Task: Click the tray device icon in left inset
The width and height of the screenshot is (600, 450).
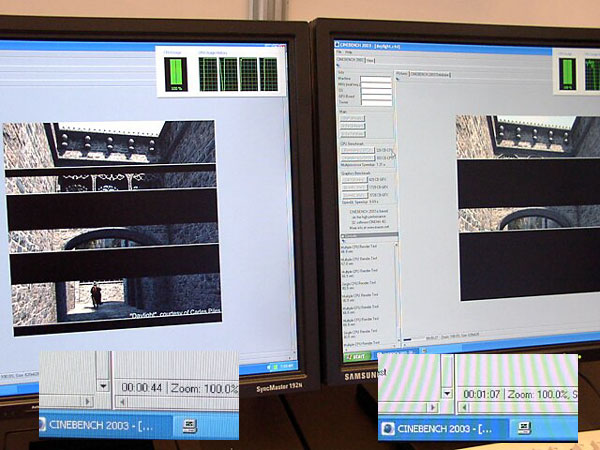Action: pos(189,426)
